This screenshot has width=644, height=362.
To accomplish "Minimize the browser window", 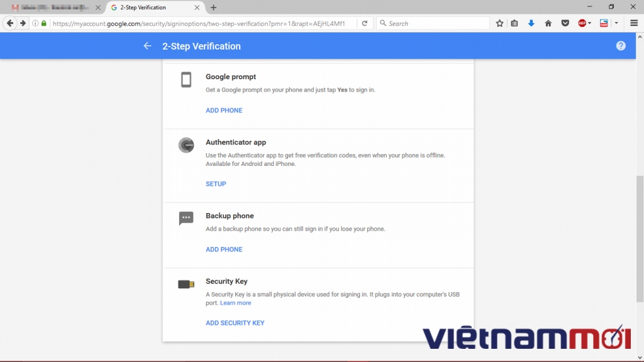I will 589,7.
